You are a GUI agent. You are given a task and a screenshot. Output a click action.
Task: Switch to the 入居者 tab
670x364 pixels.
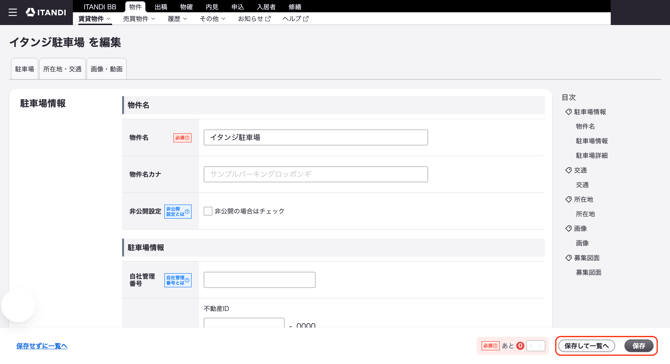[x=266, y=7]
